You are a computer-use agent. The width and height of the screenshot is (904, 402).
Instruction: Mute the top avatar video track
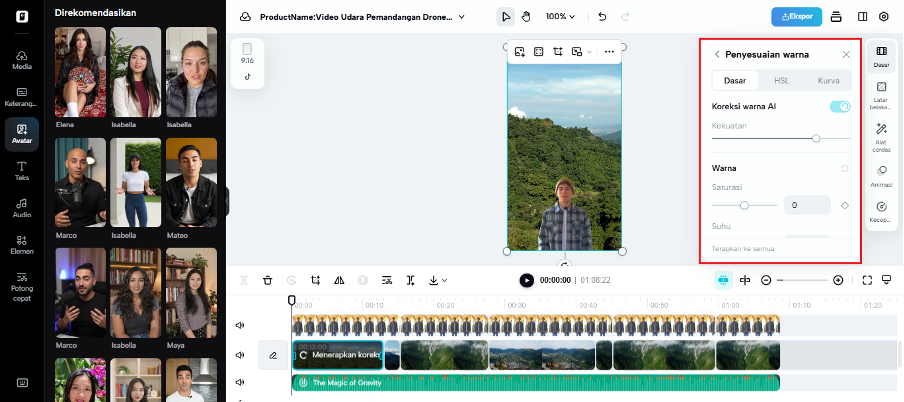tap(240, 325)
